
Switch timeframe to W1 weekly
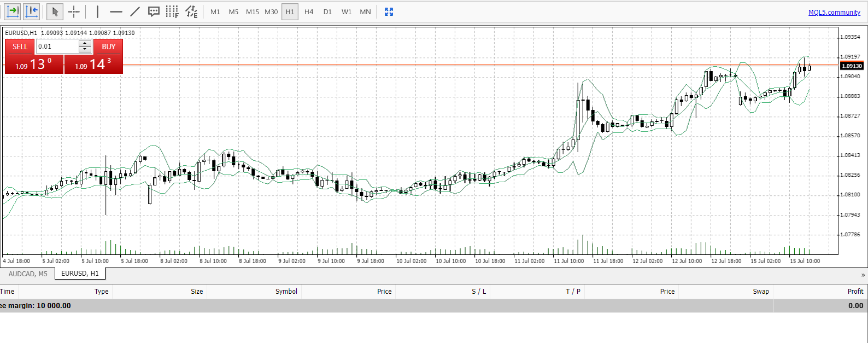point(347,11)
